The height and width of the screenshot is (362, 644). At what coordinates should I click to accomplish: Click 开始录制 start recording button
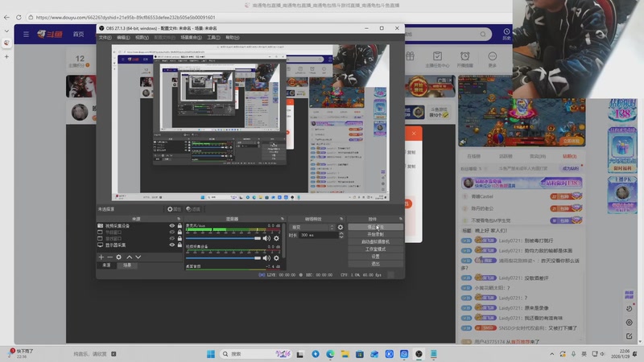coord(375,234)
